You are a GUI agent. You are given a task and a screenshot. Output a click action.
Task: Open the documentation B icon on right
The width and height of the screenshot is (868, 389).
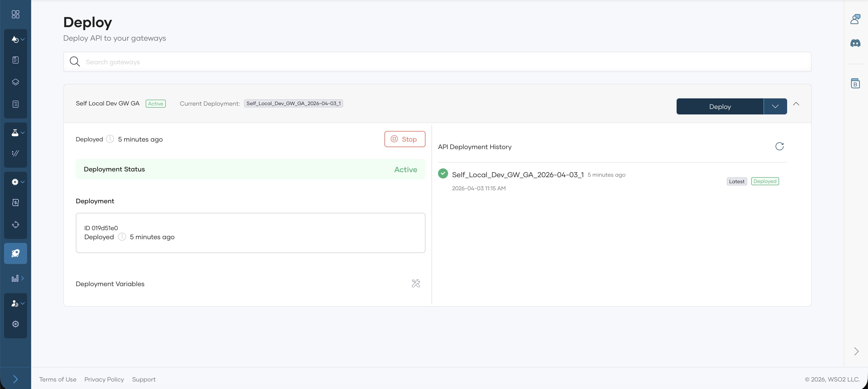pyautogui.click(x=855, y=83)
